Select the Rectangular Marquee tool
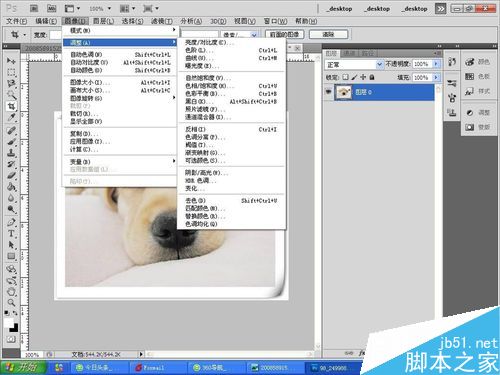Image resolution: width=500 pixels, height=375 pixels. [x=11, y=72]
